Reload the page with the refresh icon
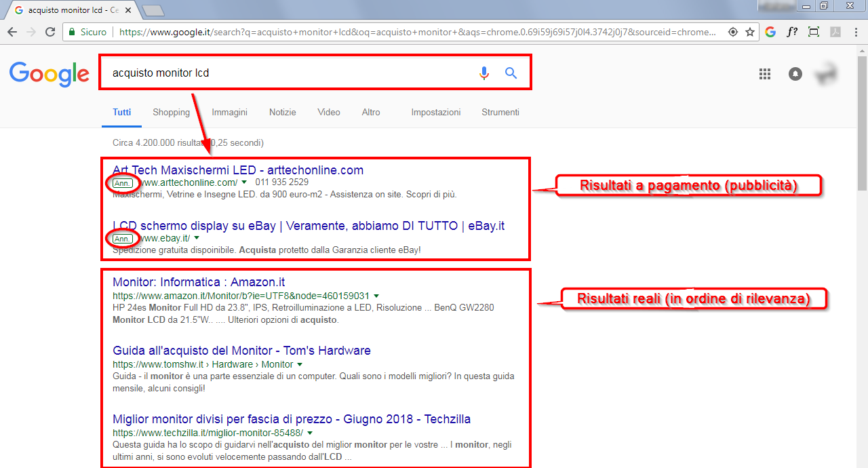868x468 pixels. tap(50, 32)
